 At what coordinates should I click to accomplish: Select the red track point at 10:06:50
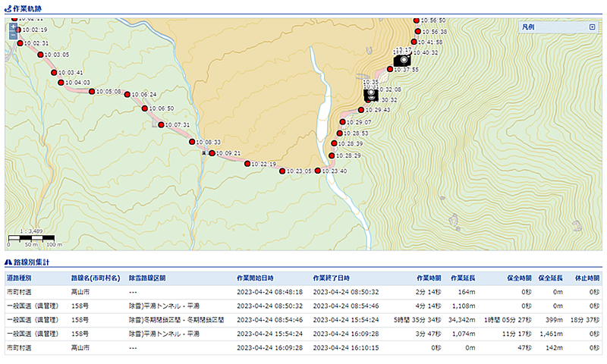pos(144,108)
